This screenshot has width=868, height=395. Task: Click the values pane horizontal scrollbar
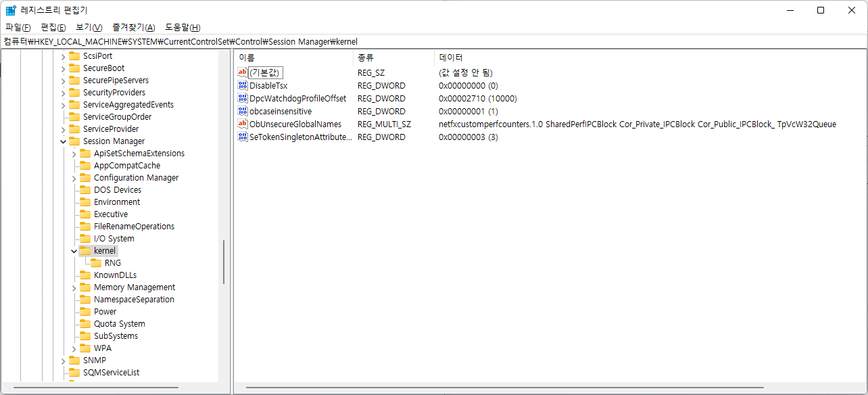(505, 388)
